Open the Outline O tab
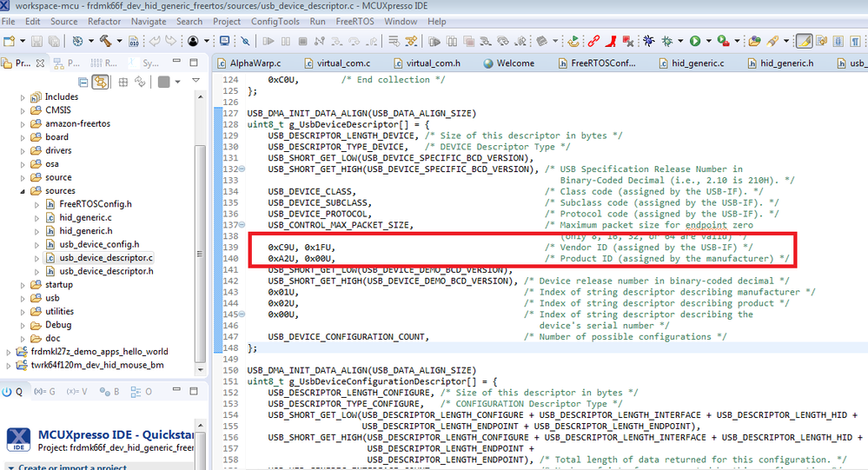 [x=141, y=392]
